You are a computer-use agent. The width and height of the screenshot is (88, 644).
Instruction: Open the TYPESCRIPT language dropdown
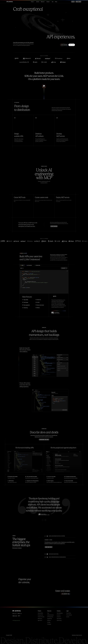(x=64, y=268)
